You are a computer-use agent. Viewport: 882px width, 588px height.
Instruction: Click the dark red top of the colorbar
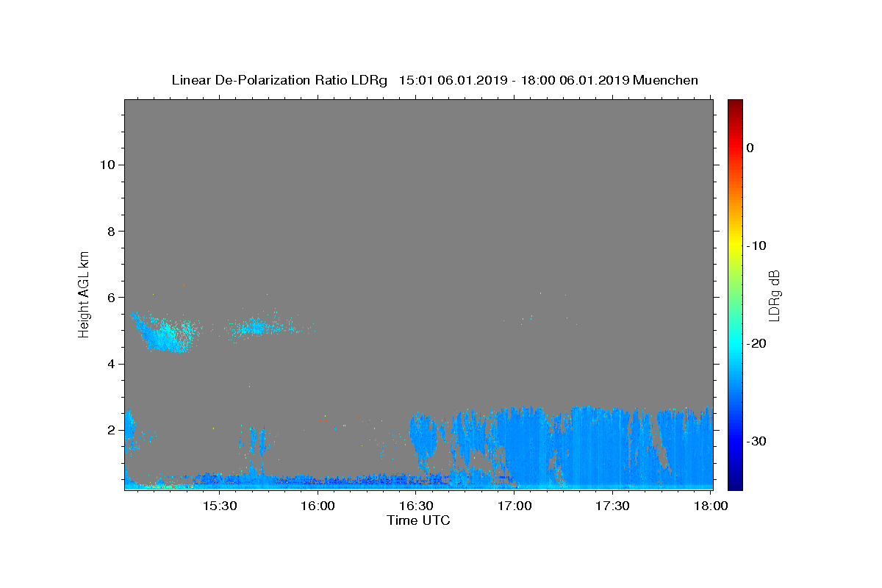(x=735, y=104)
